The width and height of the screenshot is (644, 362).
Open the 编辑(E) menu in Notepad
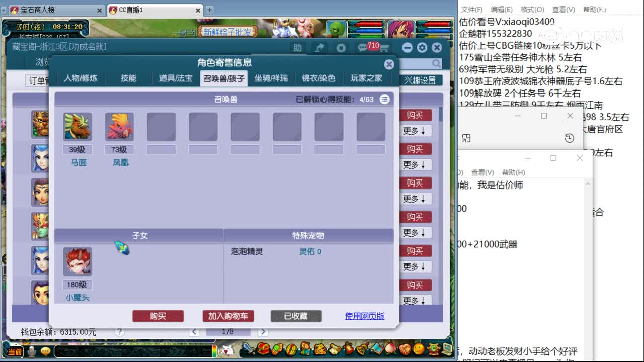[x=501, y=10]
